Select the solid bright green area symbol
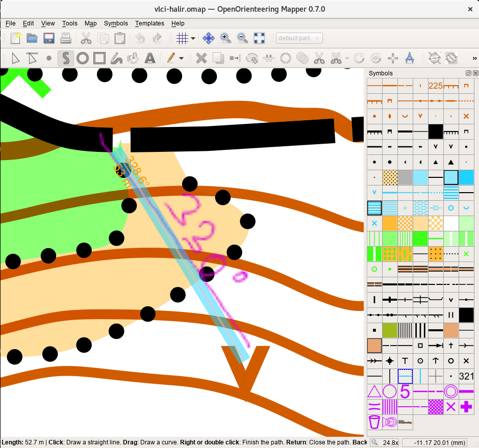The height and width of the screenshot is (448, 479). click(420, 239)
